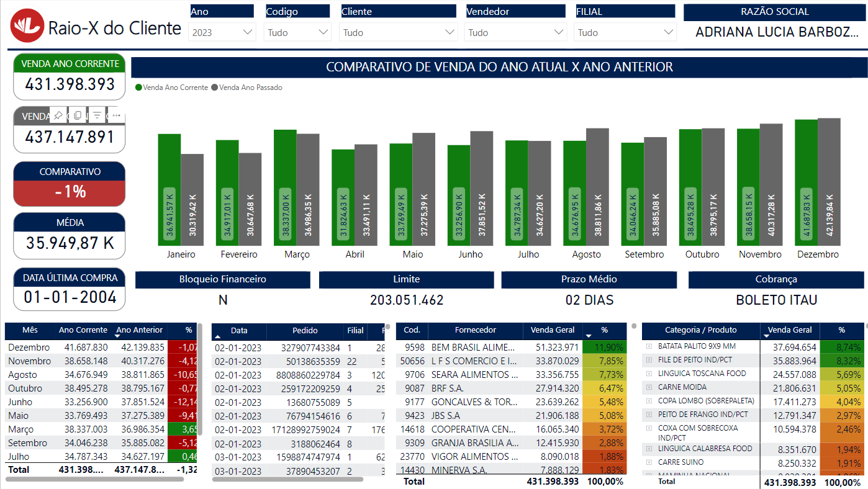
Task: Click the 8,74% cell for BATATA PALITO
Action: (x=841, y=347)
